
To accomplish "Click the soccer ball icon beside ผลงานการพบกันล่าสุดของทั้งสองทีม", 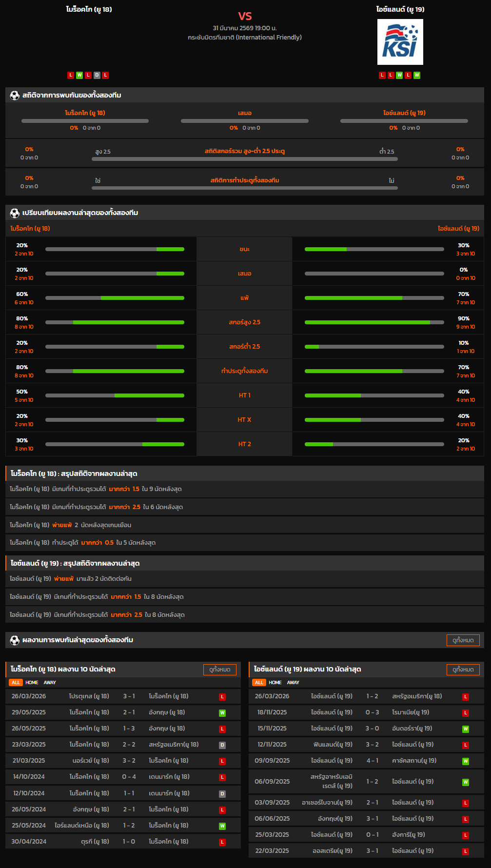I will point(15,640).
